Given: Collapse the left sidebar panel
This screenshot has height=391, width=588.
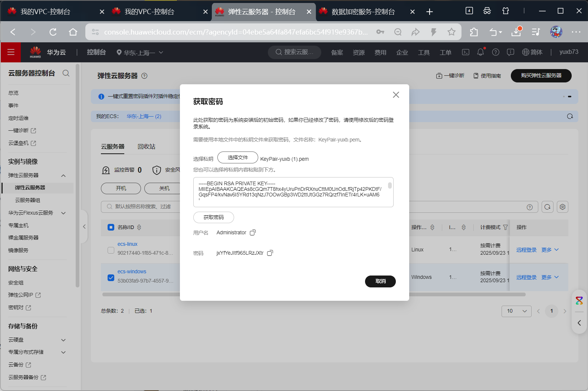Looking at the screenshot, I should pos(84,227).
